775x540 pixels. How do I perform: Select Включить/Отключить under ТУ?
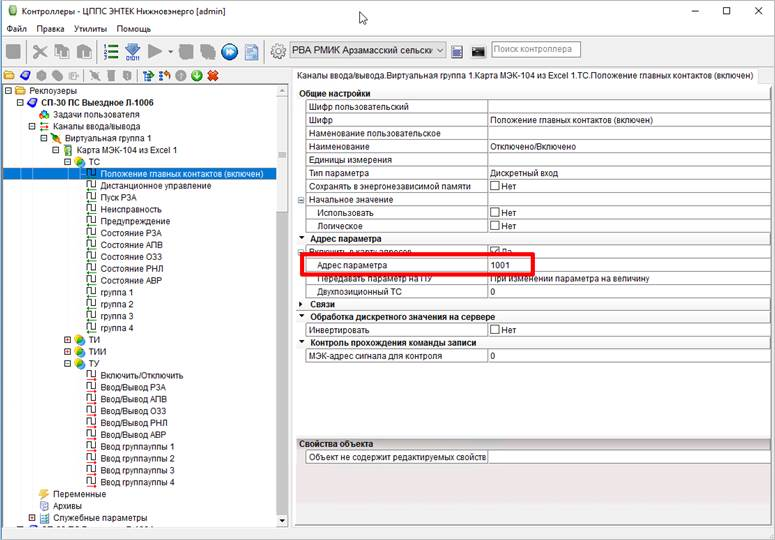click(141, 375)
